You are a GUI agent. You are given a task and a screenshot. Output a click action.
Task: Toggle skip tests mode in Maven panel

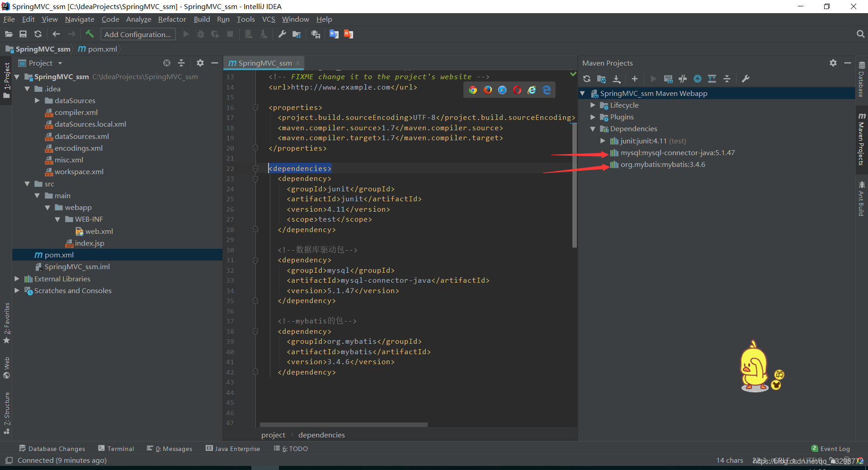[698, 79]
